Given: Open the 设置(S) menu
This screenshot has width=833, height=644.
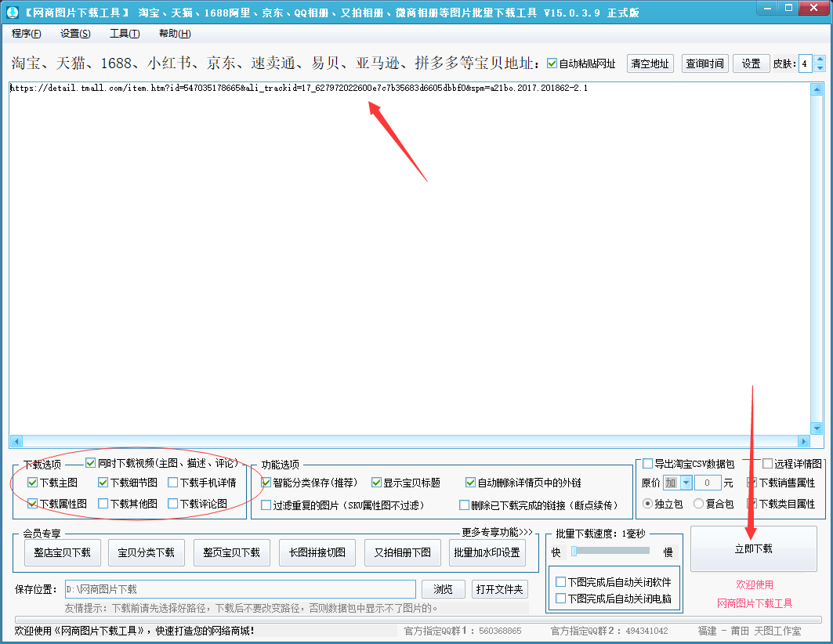Looking at the screenshot, I should 75,34.
